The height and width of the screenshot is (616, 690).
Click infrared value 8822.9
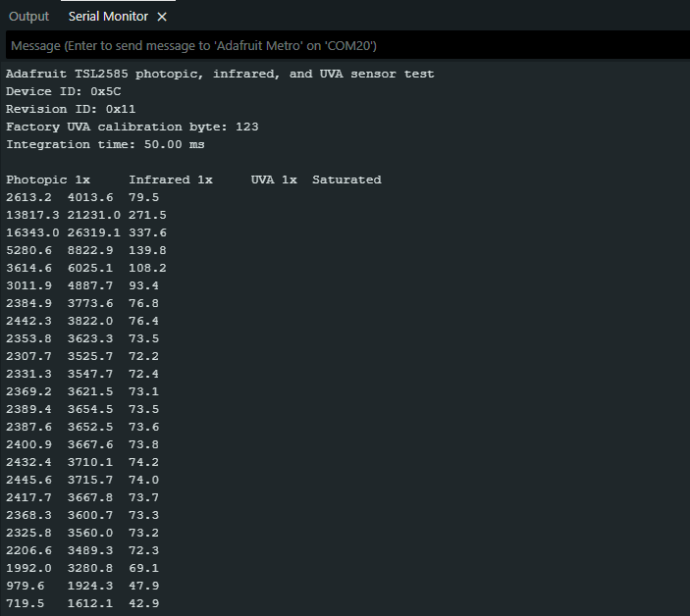coord(90,250)
